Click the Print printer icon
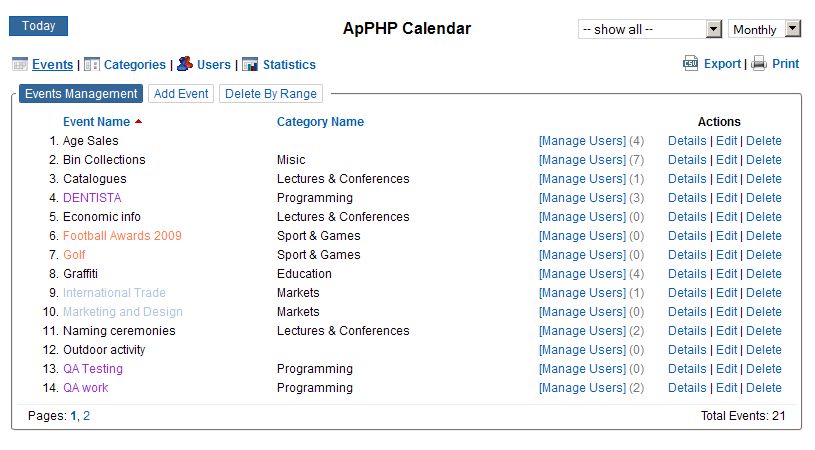Image resolution: width=815 pixels, height=450 pixels. pos(759,63)
